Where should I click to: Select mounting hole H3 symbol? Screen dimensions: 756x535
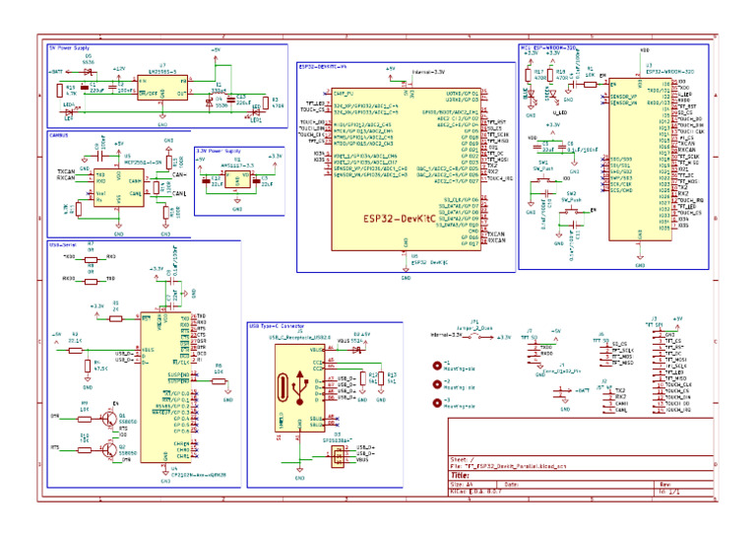tap(437, 403)
